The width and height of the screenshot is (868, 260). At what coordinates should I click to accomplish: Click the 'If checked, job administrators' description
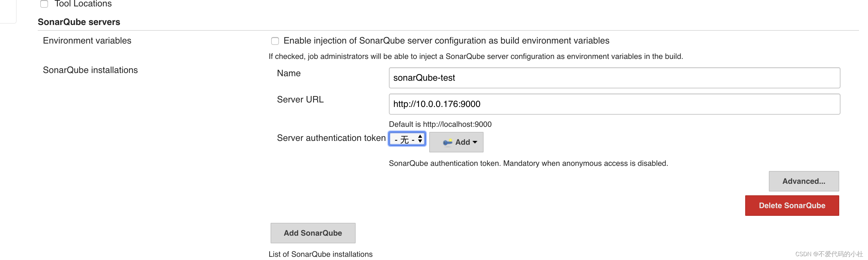point(476,57)
